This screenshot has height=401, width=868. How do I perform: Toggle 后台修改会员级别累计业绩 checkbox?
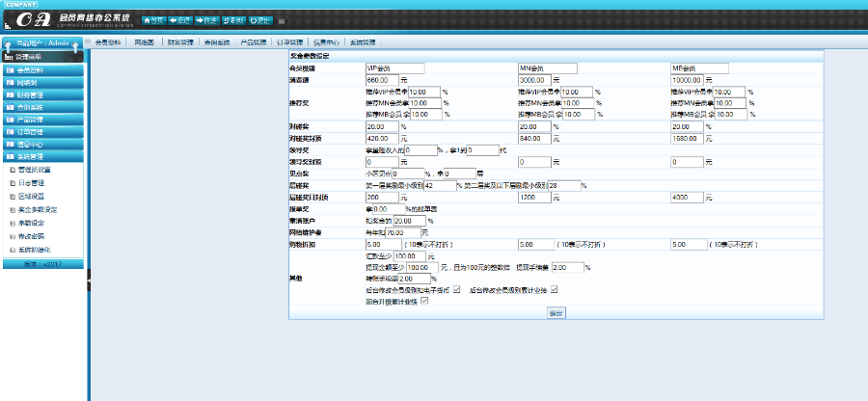pyautogui.click(x=553, y=289)
